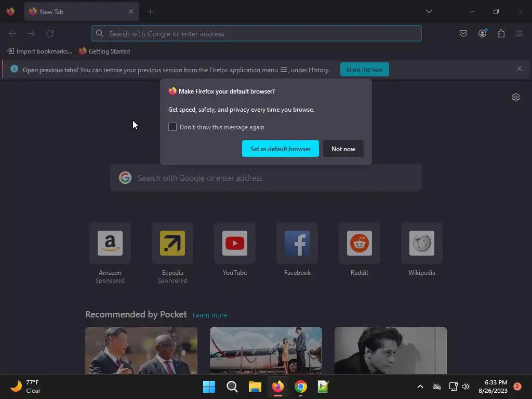Launch Google Chrome from taskbar
The height and width of the screenshot is (399, 532).
tap(301, 387)
